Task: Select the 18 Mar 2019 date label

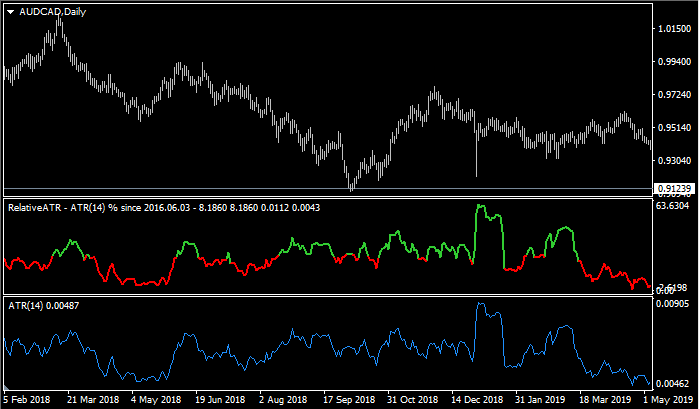Action: [x=604, y=400]
